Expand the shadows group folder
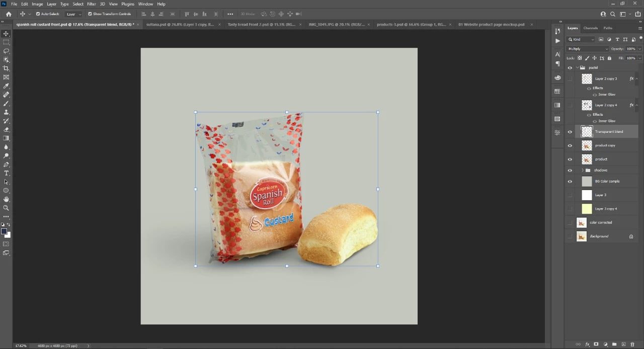The width and height of the screenshot is (644, 349). click(x=583, y=170)
